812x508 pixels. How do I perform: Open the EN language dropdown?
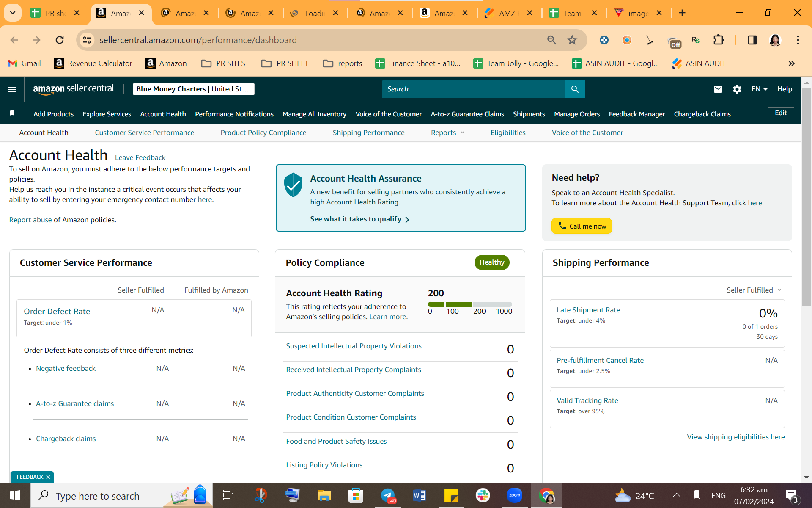pyautogui.click(x=759, y=89)
